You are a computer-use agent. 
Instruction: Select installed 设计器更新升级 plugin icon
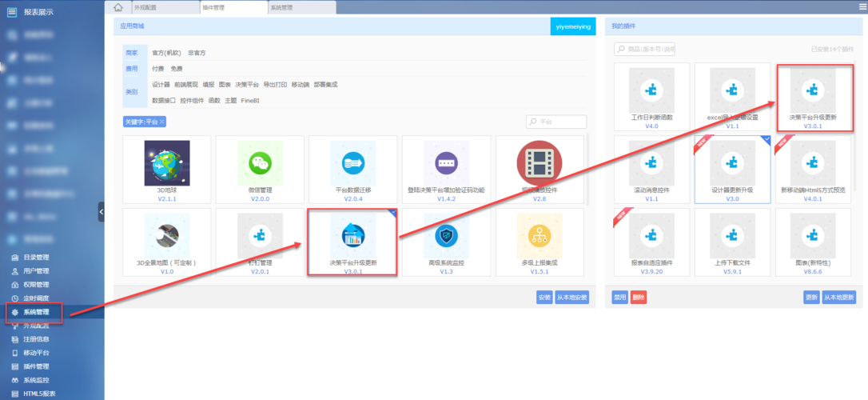point(732,163)
